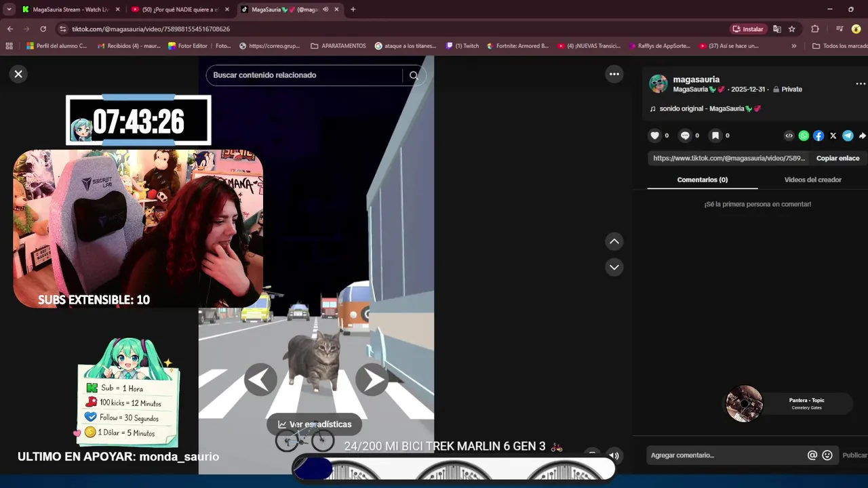The width and height of the screenshot is (868, 488).
Task: Open a new browser tab
Action: click(x=353, y=9)
